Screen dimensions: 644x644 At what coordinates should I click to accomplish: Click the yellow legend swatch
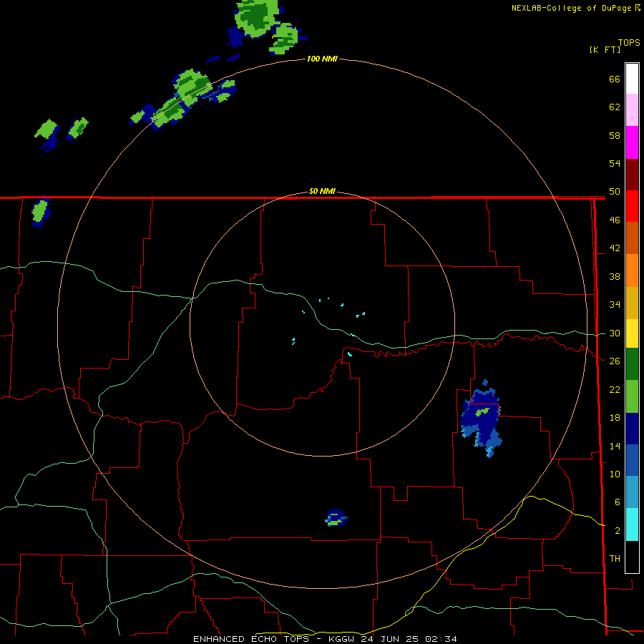click(632, 333)
